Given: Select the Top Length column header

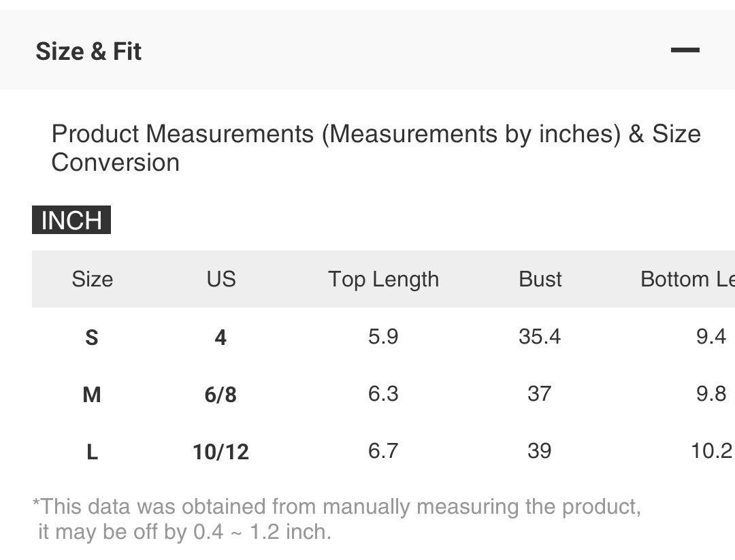Looking at the screenshot, I should [383, 279].
